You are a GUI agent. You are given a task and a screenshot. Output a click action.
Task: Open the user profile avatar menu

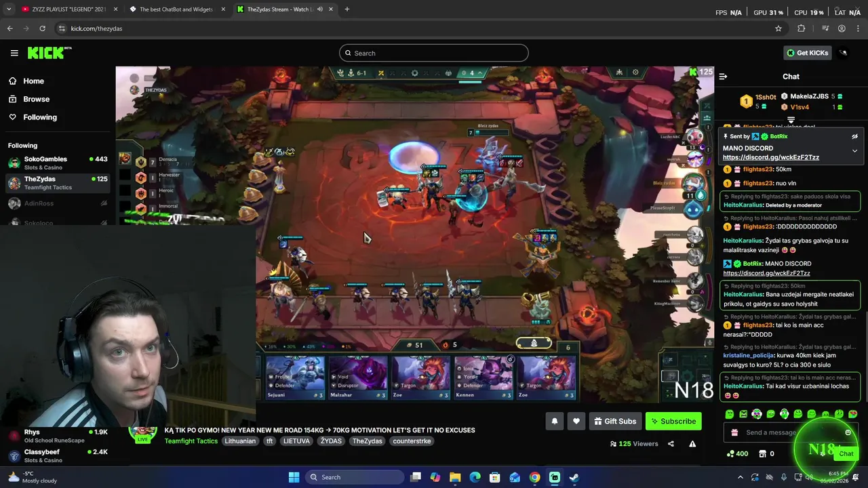click(844, 53)
